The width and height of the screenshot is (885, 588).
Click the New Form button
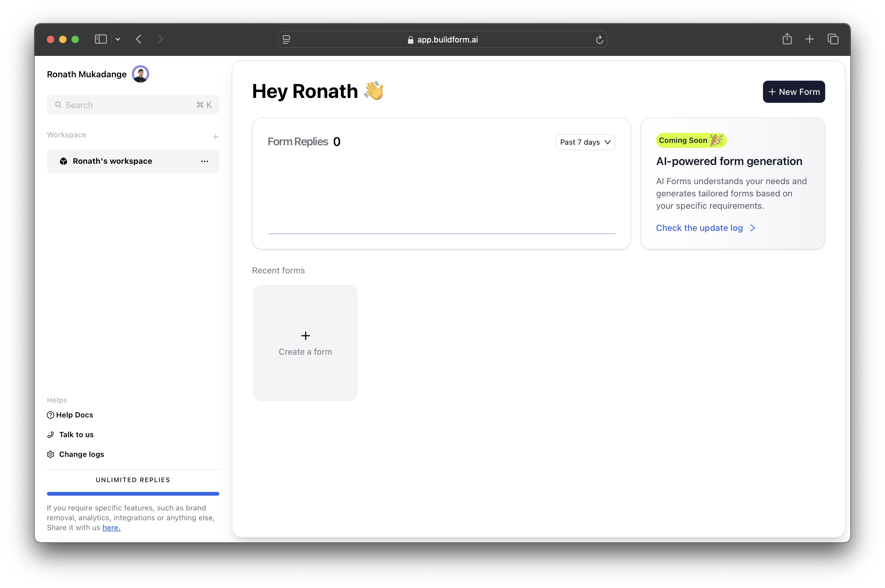(793, 92)
